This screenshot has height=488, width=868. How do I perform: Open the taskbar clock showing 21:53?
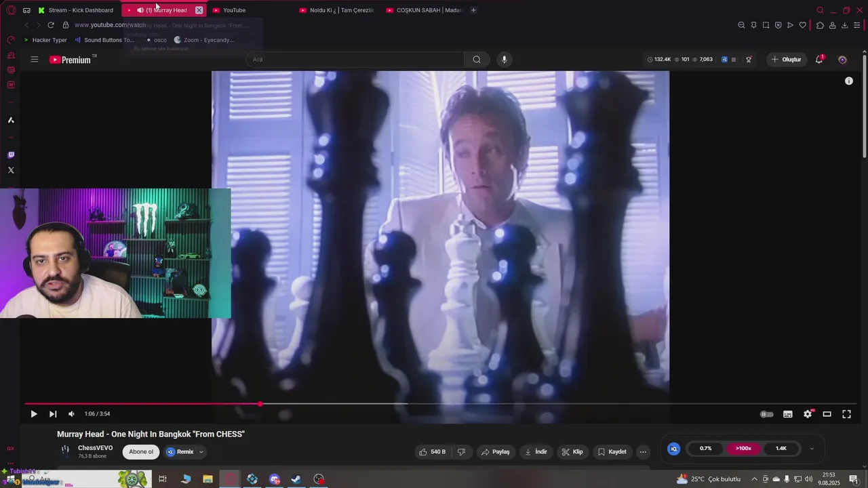point(828,479)
